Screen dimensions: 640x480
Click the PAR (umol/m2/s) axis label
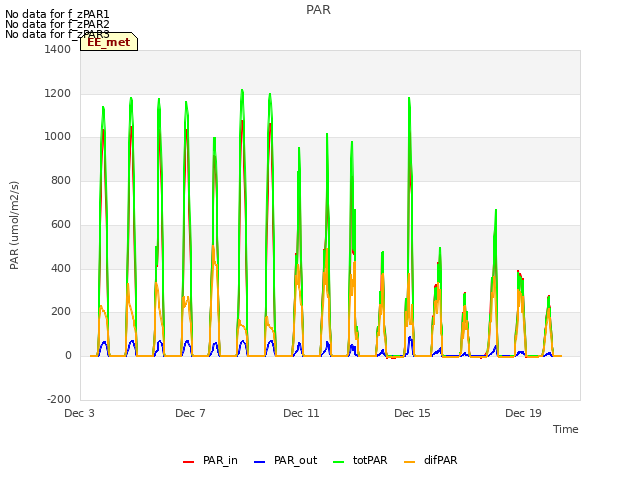click(14, 225)
